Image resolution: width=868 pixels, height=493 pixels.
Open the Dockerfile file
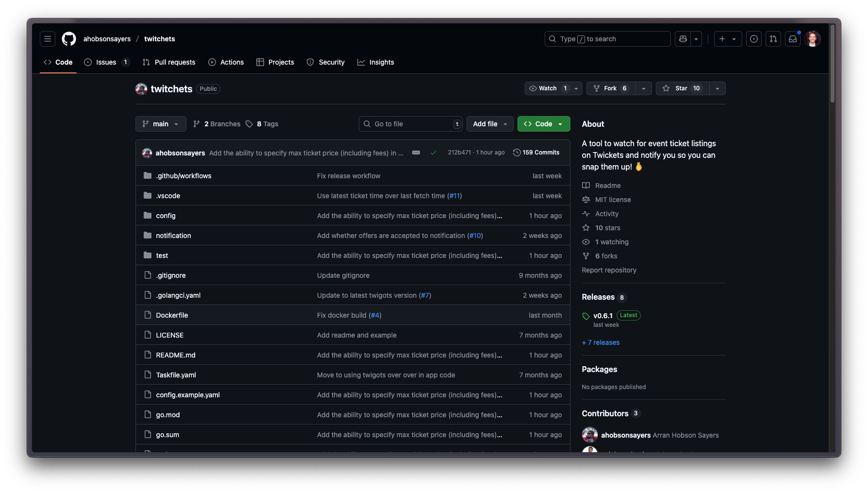[172, 315]
